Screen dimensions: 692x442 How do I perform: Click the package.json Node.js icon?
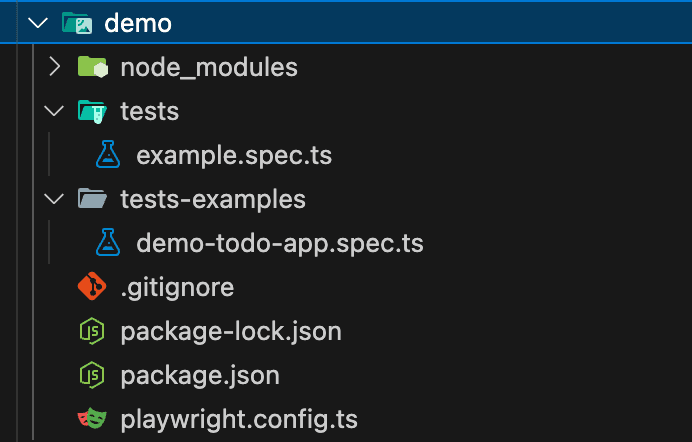point(92,375)
